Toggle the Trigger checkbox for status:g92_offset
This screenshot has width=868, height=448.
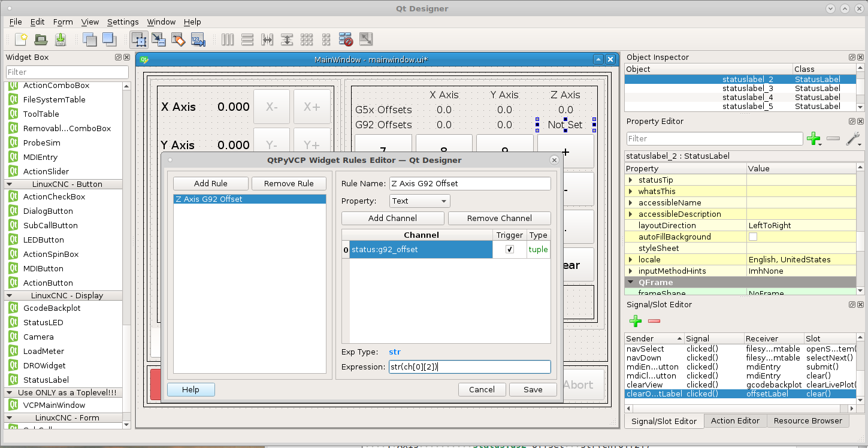[510, 249]
